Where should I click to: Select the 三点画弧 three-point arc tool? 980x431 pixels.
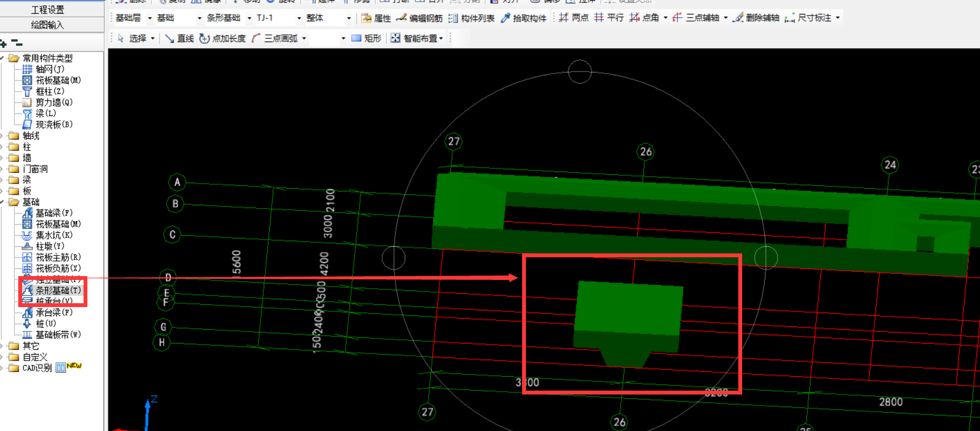point(274,38)
